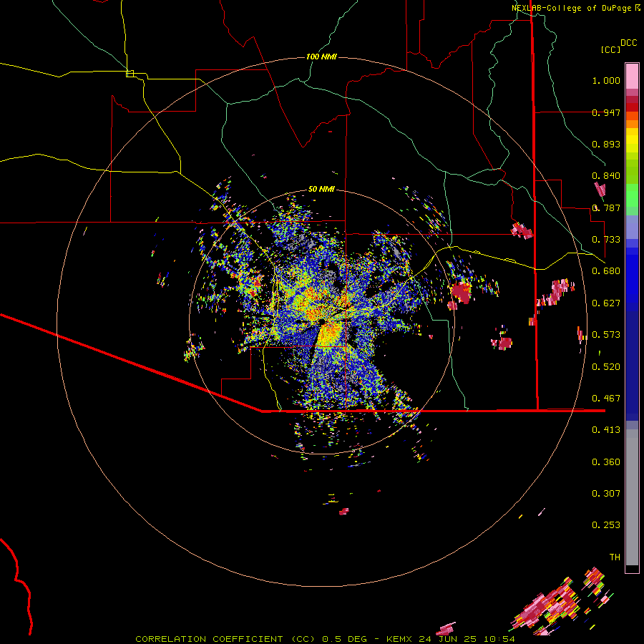Click the 0.573 color scale value
Viewport: 644px width, 644px height.
[606, 335]
